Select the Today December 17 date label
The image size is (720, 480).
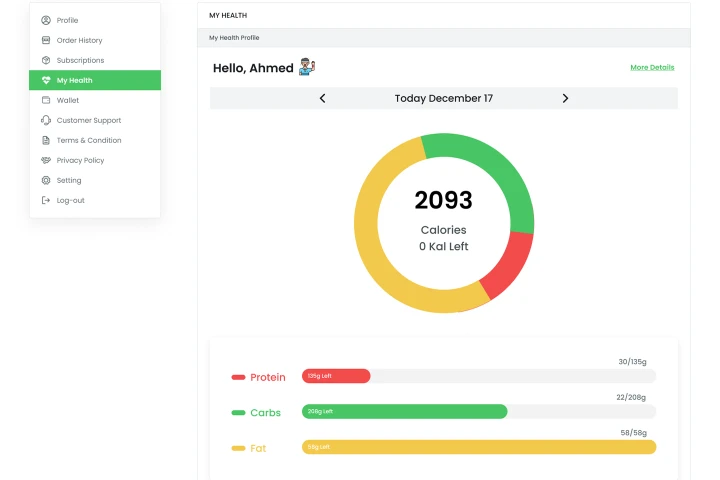[443, 98]
